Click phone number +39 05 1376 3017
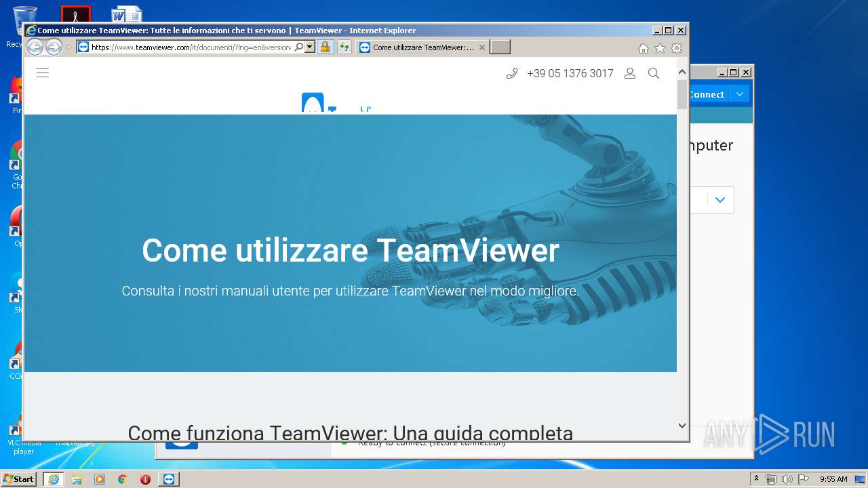The height and width of the screenshot is (488, 868). (x=570, y=73)
